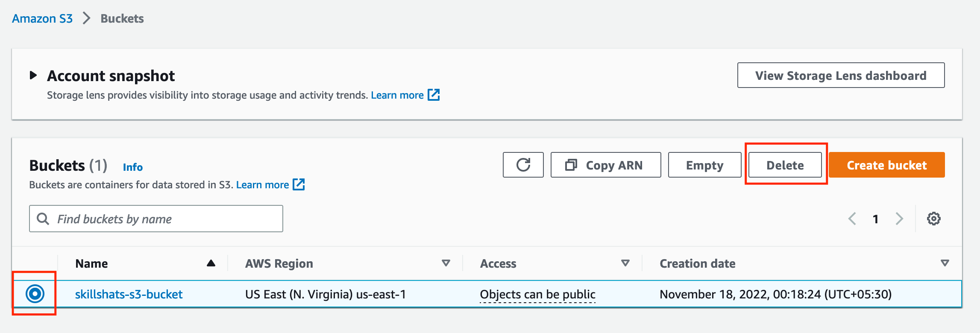The width and height of the screenshot is (980, 333).
Task: Click the Empty bucket button
Action: pyautogui.click(x=704, y=165)
